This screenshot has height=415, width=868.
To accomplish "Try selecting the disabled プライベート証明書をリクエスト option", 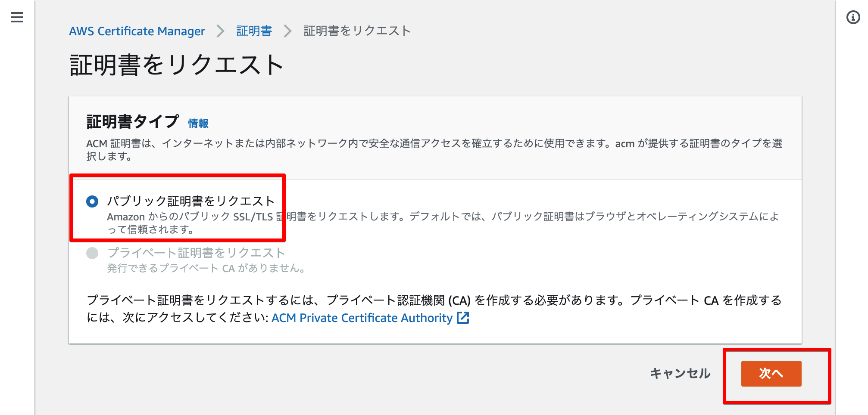I will click(x=92, y=253).
